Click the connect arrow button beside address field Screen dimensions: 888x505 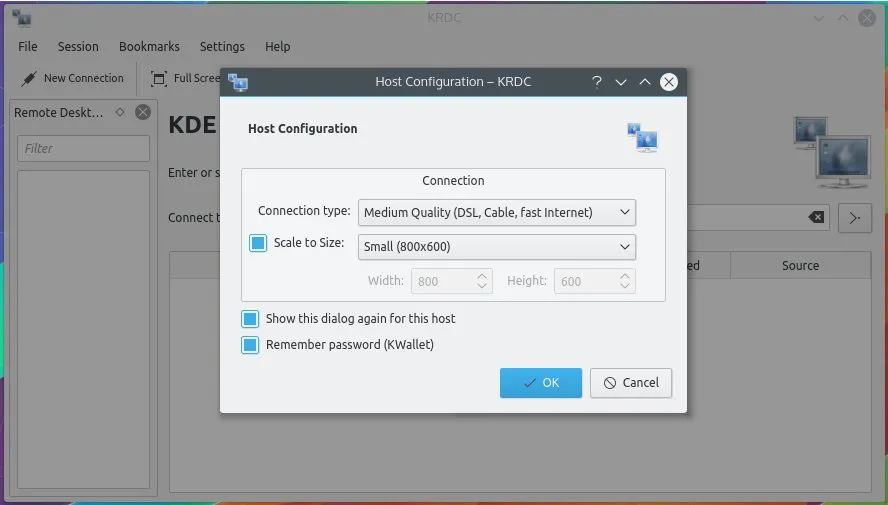point(854,218)
